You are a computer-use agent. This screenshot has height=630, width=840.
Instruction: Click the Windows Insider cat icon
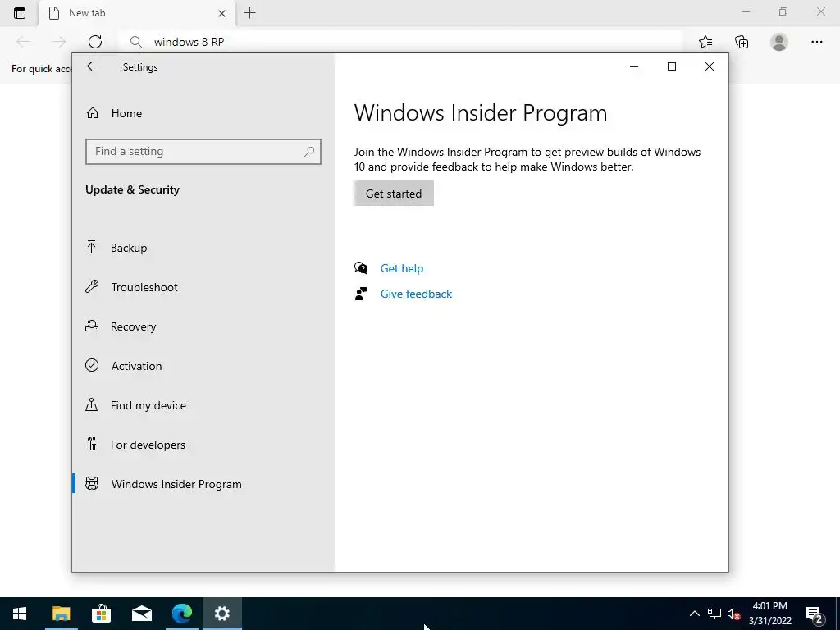click(x=92, y=484)
